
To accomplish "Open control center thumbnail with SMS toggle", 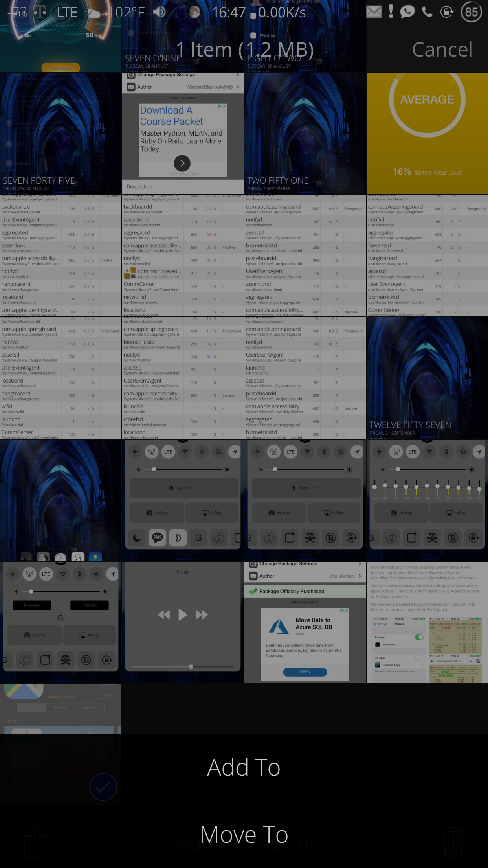I will click(x=183, y=500).
